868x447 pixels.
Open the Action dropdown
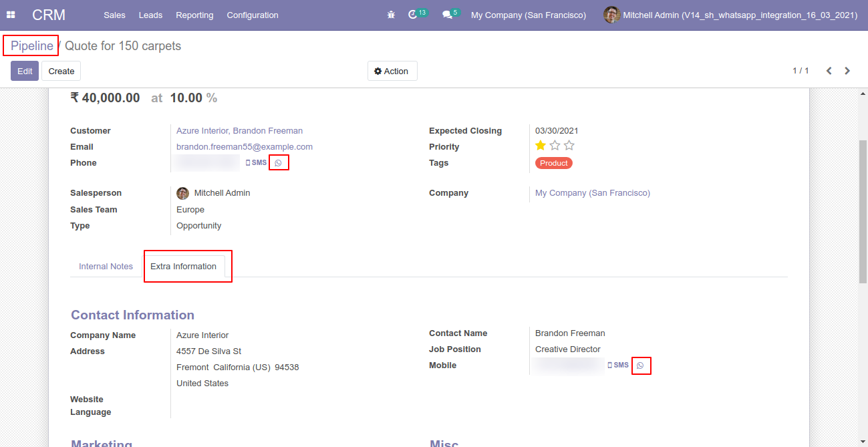click(392, 71)
